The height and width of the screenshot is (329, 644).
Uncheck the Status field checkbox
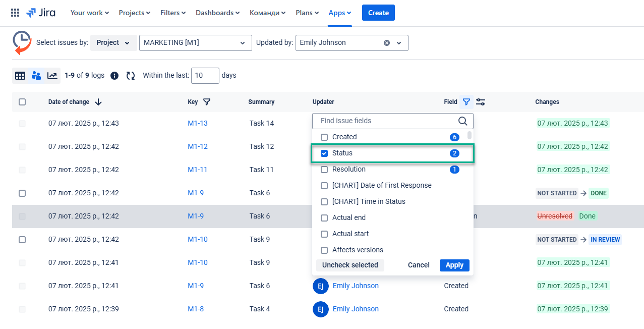tap(324, 153)
